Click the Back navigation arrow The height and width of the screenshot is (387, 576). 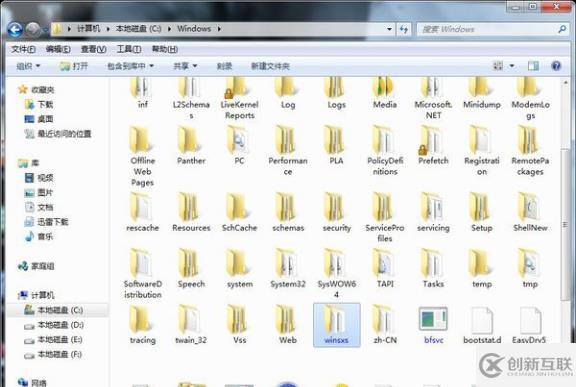tap(15, 29)
